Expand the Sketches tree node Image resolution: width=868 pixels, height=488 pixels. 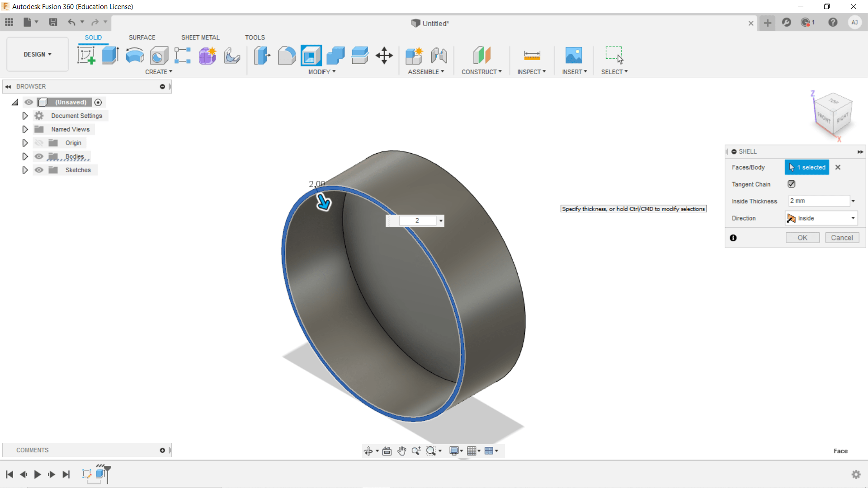click(x=25, y=170)
